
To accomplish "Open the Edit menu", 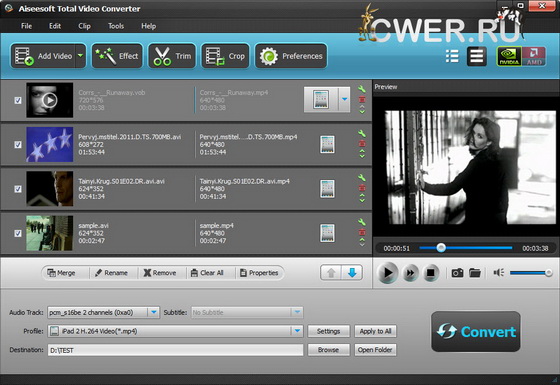I will pos(55,26).
